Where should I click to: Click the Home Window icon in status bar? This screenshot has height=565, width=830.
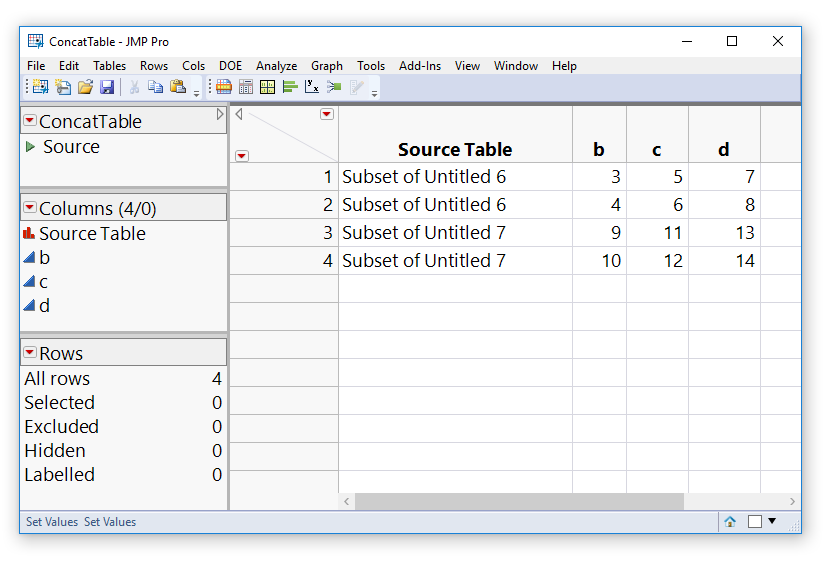730,522
